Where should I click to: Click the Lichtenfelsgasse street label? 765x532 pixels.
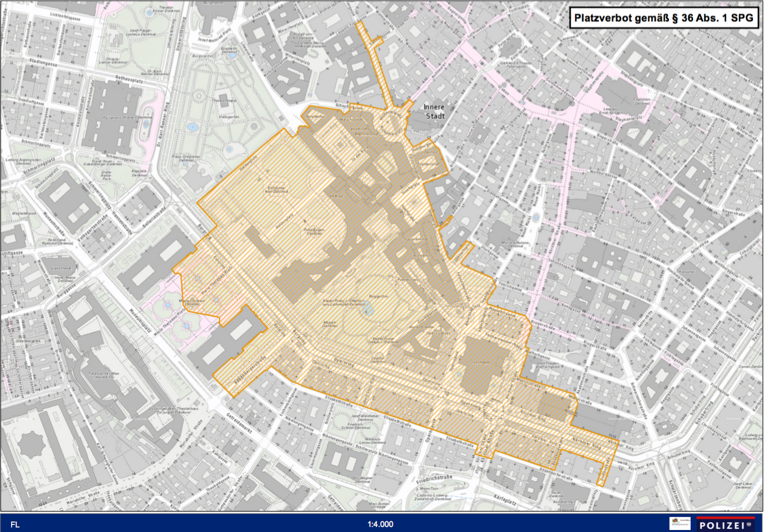65,17
